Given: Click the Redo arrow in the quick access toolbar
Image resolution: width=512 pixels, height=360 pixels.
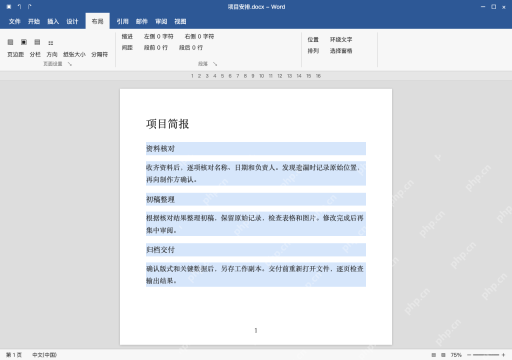Looking at the screenshot, I should pyautogui.click(x=30, y=7).
